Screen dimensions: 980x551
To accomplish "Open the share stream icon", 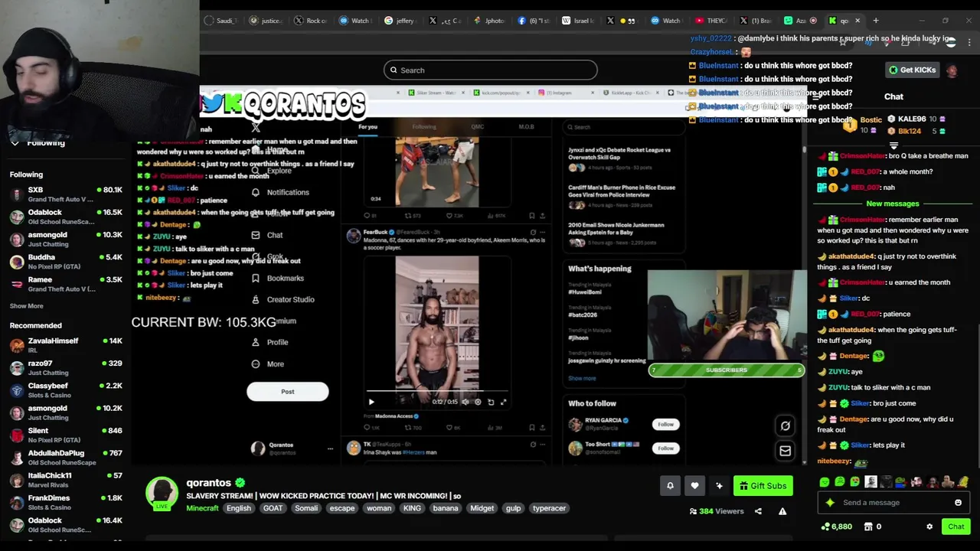I will pos(758,511).
